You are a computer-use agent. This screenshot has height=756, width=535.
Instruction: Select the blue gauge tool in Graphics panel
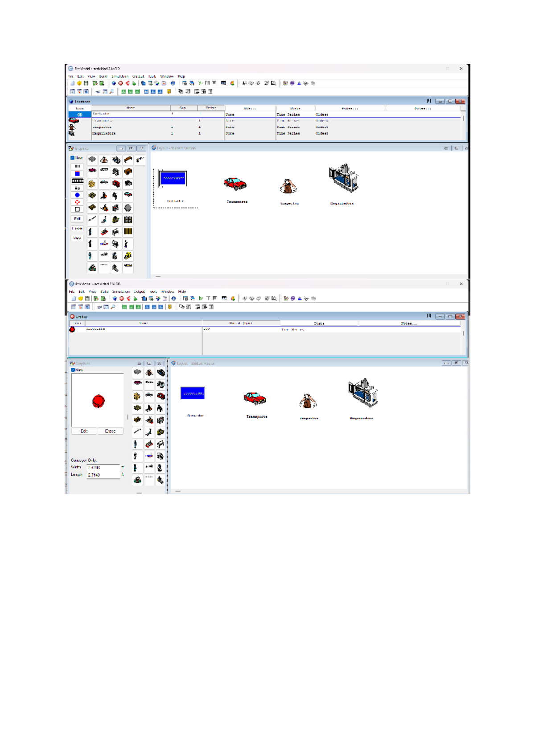tap(77, 173)
